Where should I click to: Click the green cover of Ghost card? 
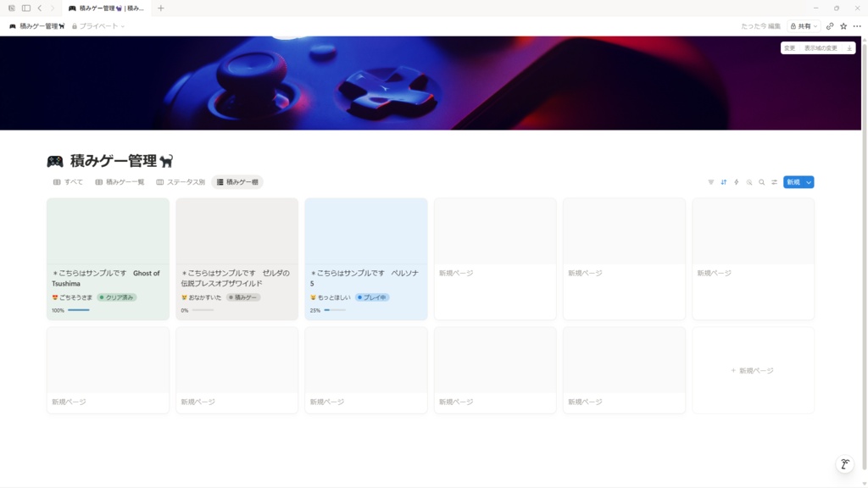(x=108, y=231)
